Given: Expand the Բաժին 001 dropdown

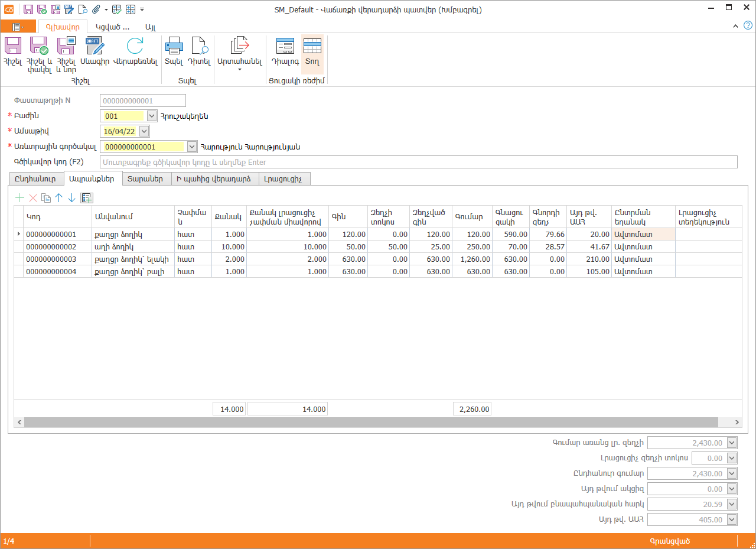Looking at the screenshot, I should [151, 116].
